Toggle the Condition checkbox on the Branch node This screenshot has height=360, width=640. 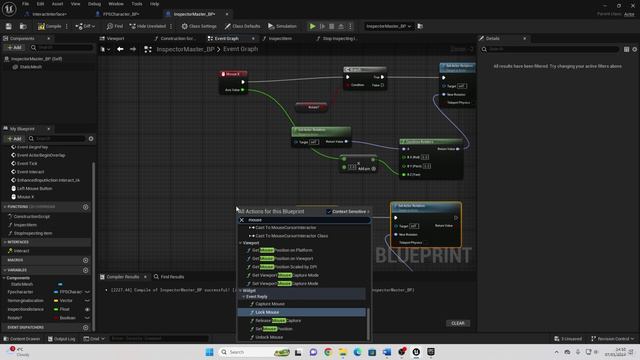pos(348,85)
